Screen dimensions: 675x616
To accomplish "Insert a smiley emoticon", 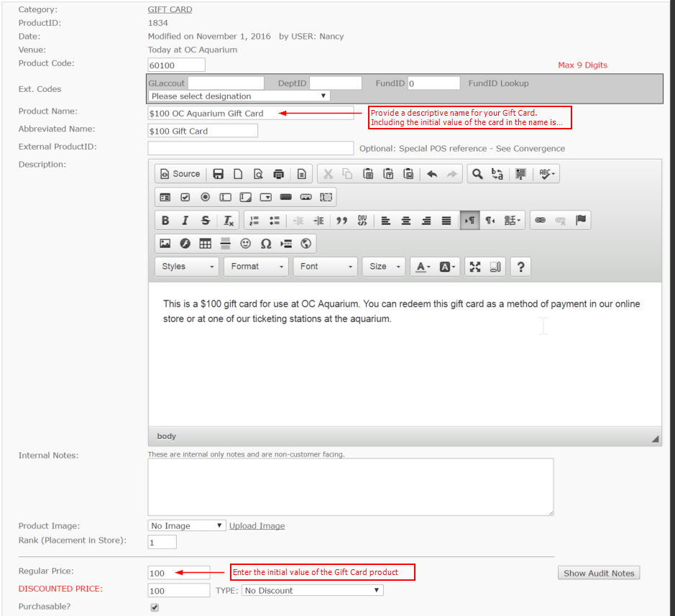I will click(x=245, y=244).
